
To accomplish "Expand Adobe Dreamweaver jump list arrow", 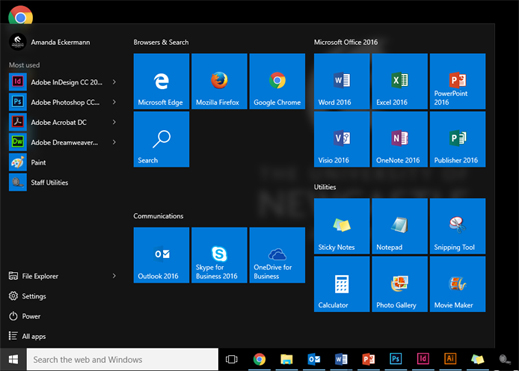I will coord(114,142).
